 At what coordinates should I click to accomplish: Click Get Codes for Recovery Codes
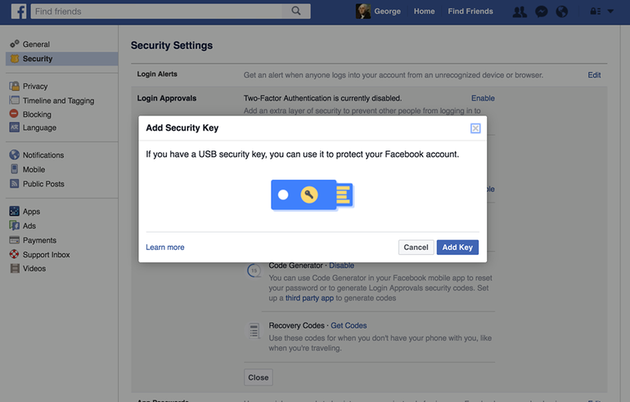click(x=348, y=326)
